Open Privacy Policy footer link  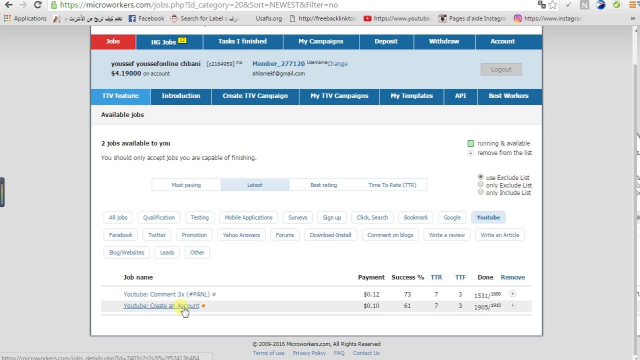coord(309,353)
